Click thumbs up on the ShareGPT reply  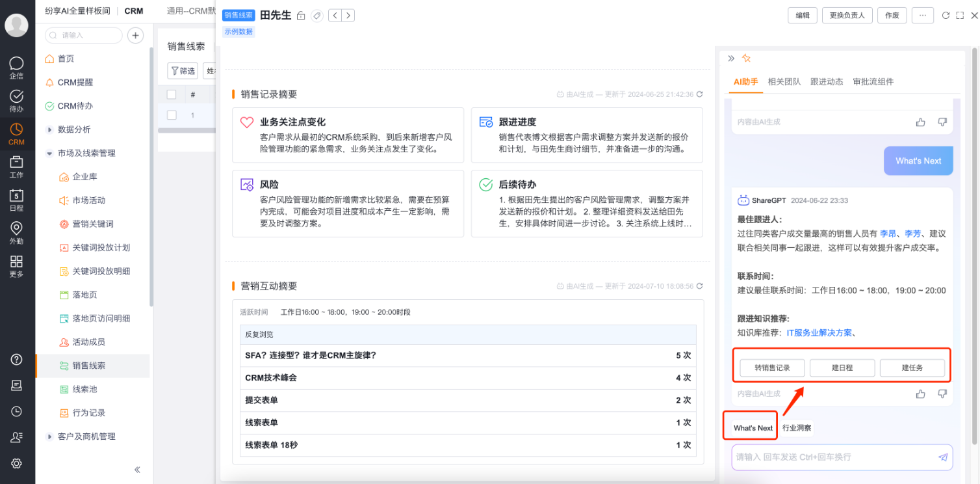pos(920,394)
